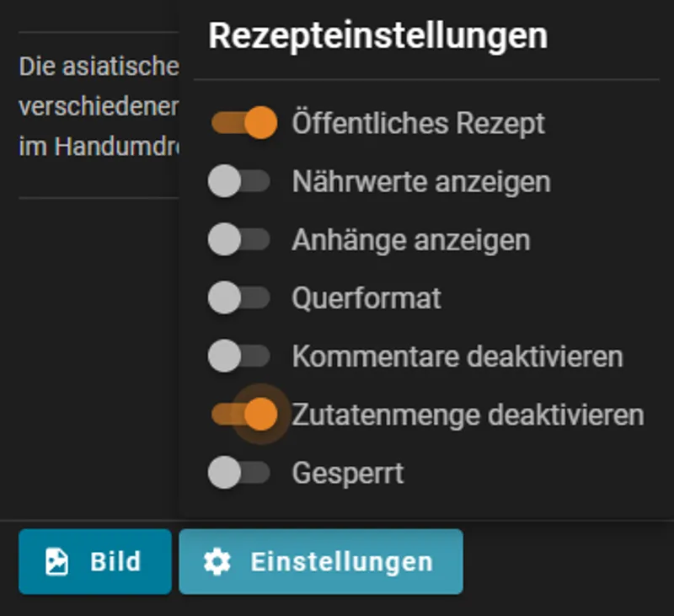The image size is (674, 616).
Task: Disable the Öffentliches Rezept toggle switch
Action: click(243, 123)
